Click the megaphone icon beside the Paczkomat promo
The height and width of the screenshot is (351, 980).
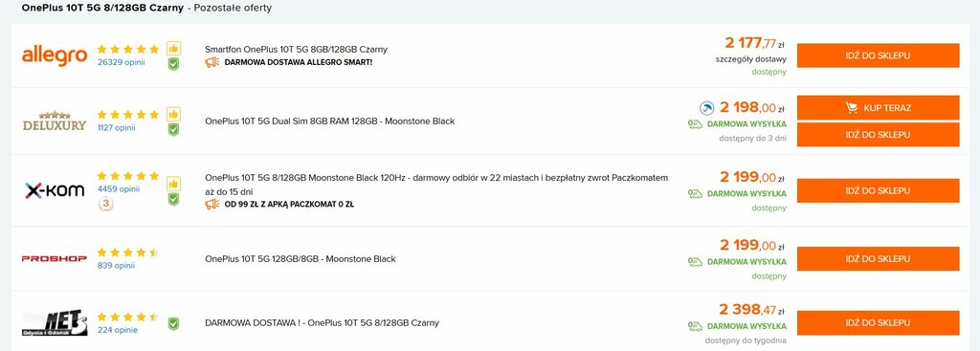pos(212,204)
